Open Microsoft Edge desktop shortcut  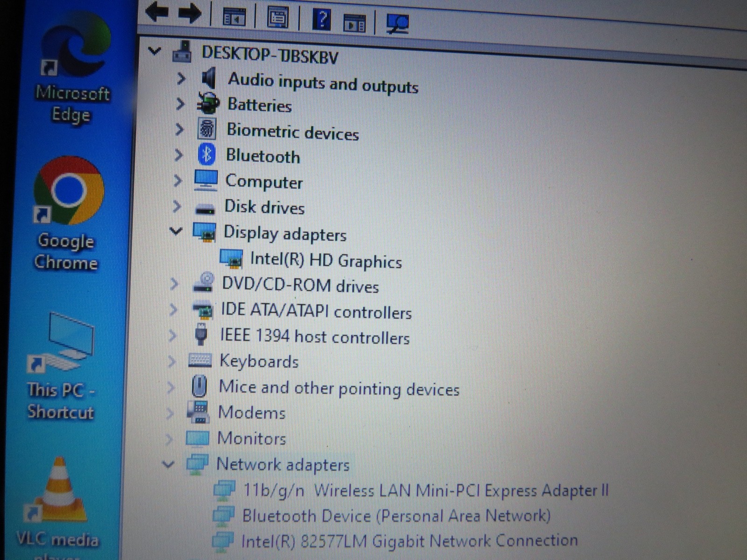tap(73, 67)
